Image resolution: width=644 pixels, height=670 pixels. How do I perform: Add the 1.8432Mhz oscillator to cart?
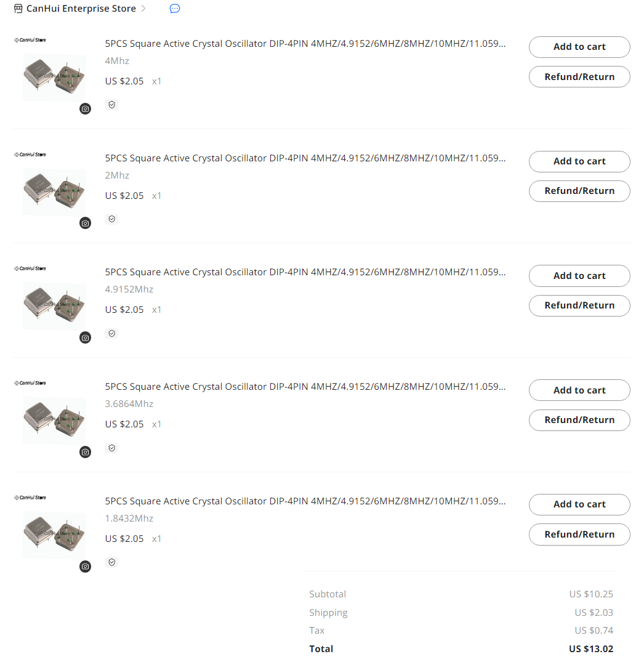click(579, 504)
